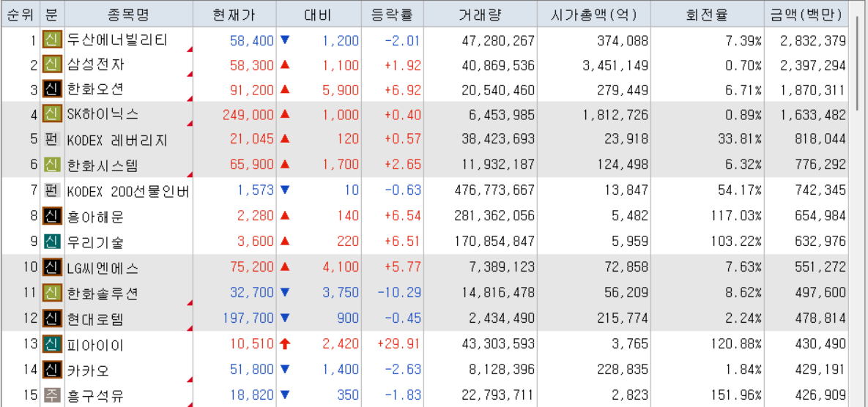
Task: Click the 신 badge beside LG씨엔에스
Action: (52, 268)
